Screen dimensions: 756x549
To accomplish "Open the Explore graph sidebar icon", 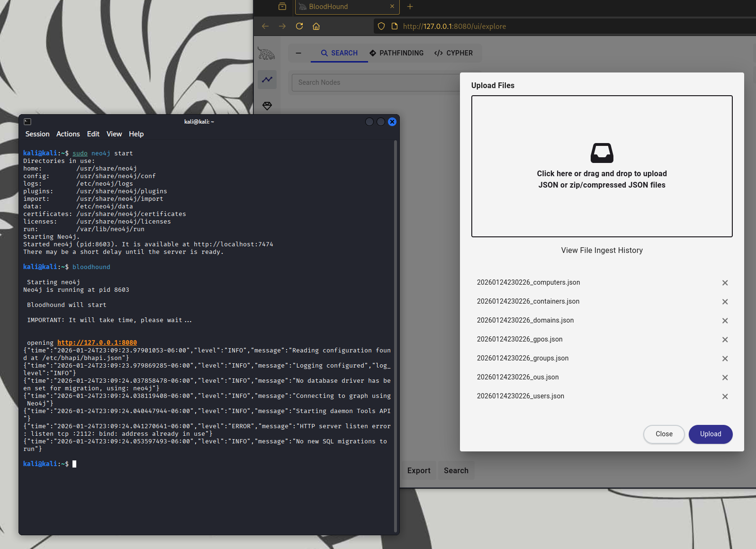I will (267, 80).
